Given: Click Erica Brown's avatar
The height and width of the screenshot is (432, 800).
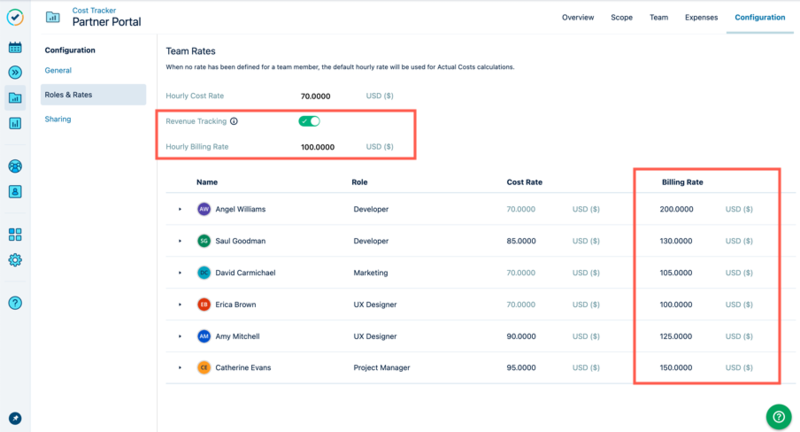Looking at the screenshot, I should (204, 304).
